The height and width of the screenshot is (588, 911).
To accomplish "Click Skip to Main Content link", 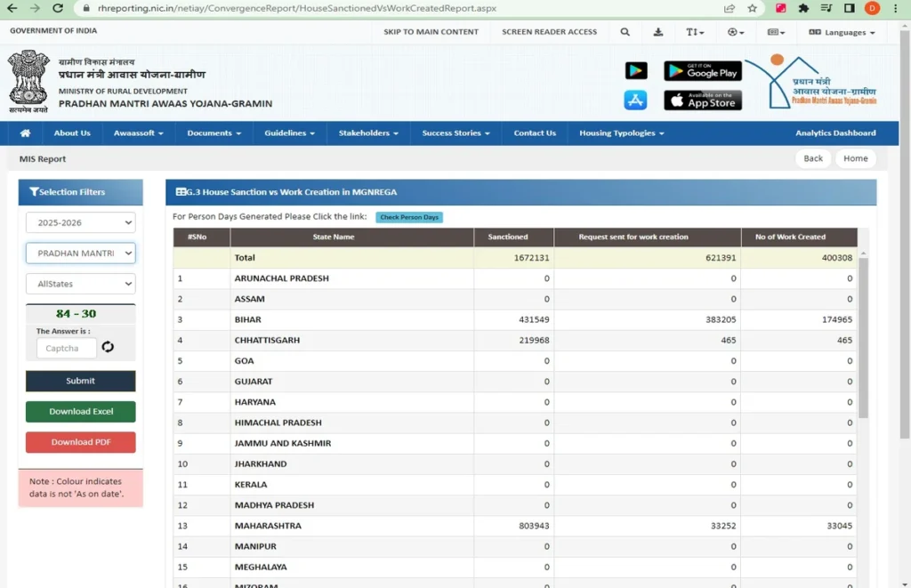I will (431, 32).
